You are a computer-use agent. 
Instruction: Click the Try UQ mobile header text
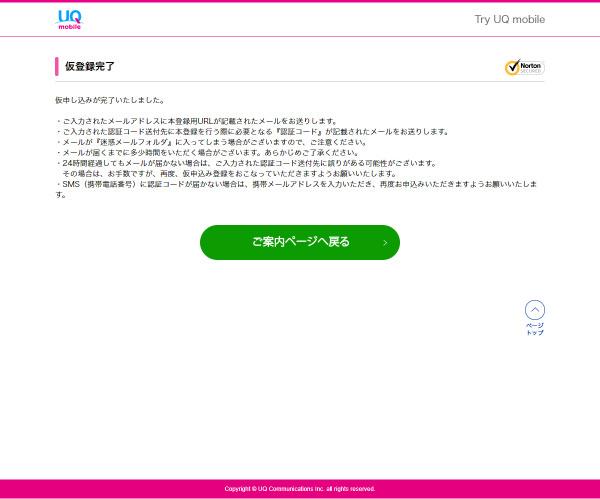[510, 20]
